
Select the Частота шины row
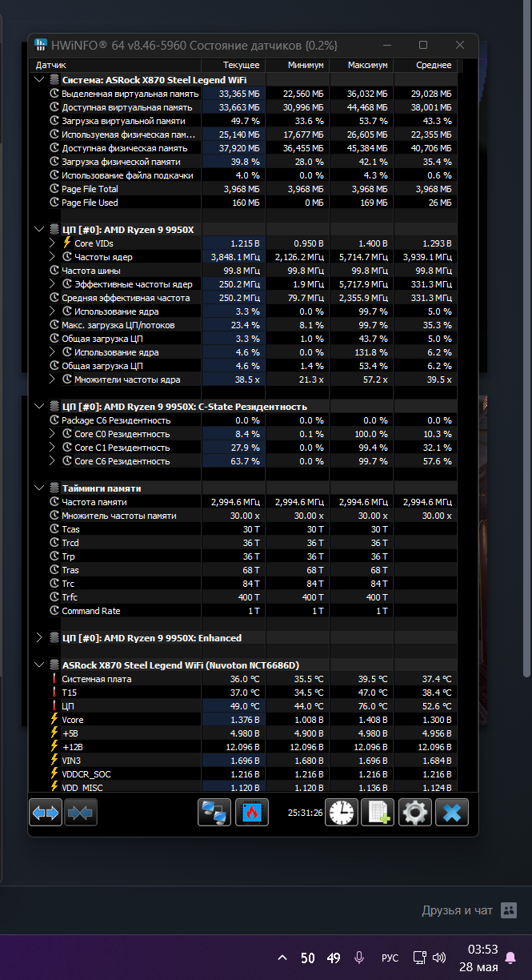[x=245, y=271]
